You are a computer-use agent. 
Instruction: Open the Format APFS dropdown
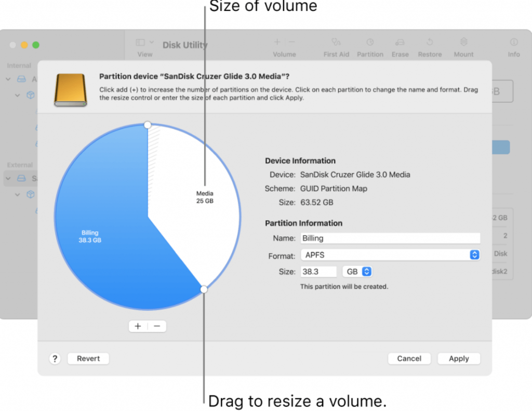click(x=390, y=255)
